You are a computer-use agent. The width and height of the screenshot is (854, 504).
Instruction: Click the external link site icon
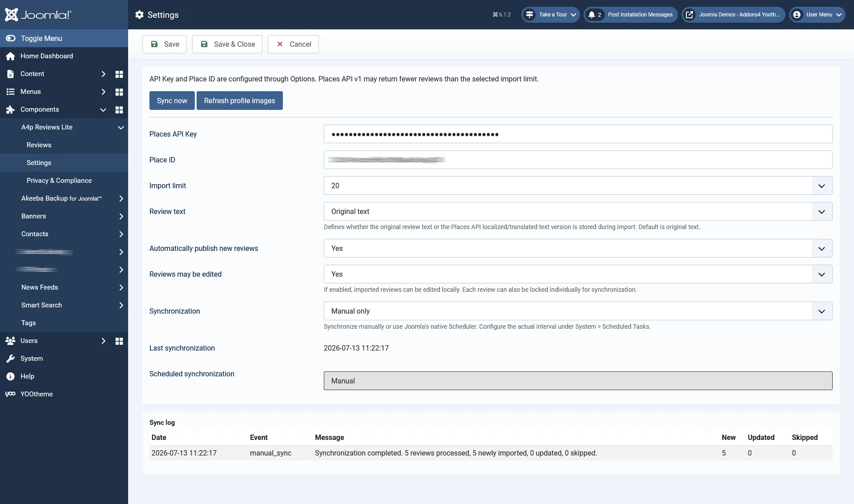(x=689, y=15)
